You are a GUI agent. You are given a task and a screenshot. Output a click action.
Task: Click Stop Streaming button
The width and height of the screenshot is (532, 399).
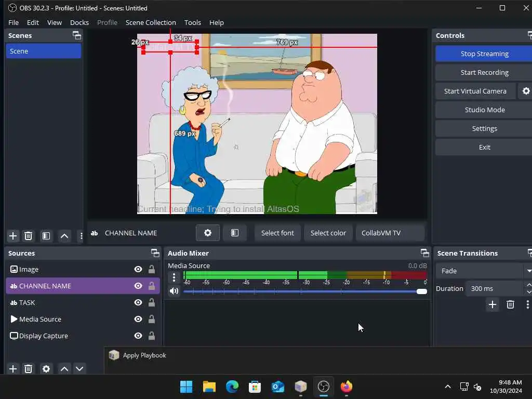(484, 54)
